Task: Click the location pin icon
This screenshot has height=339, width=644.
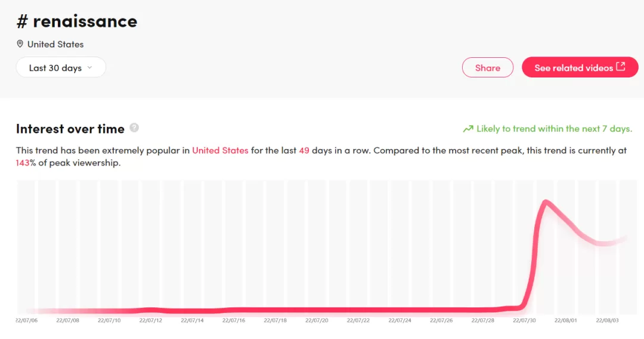Action: point(20,44)
